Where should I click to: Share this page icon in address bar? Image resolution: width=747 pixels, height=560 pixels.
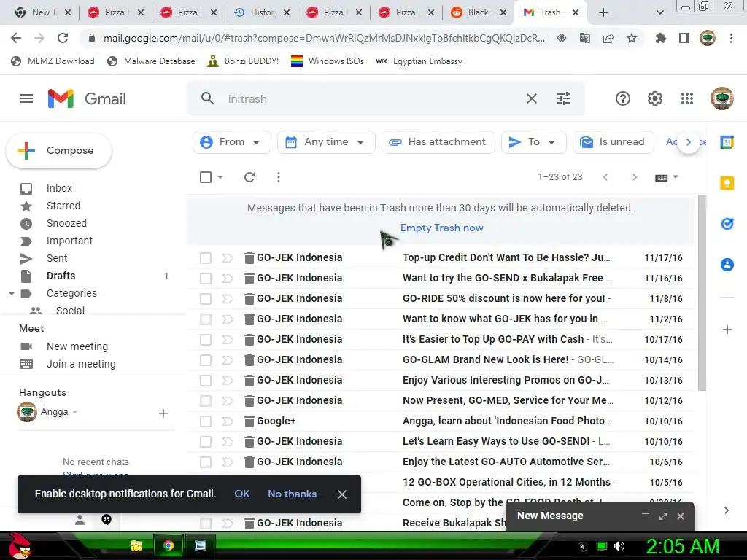pyautogui.click(x=608, y=38)
